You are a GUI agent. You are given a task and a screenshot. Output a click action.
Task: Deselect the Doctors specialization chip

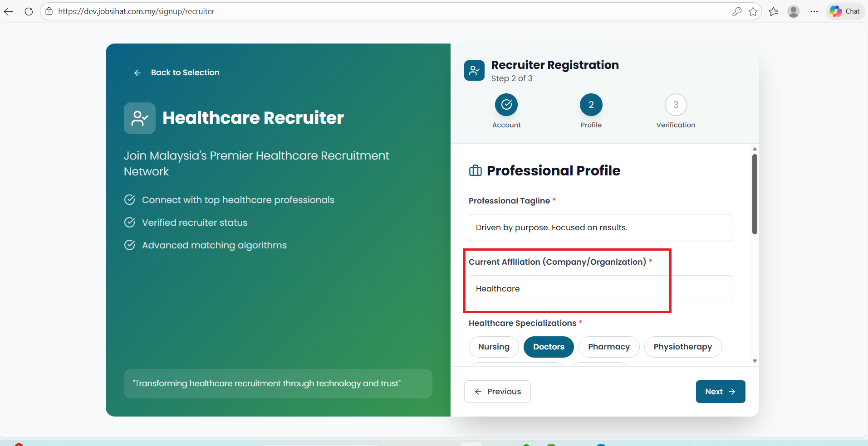(x=549, y=347)
